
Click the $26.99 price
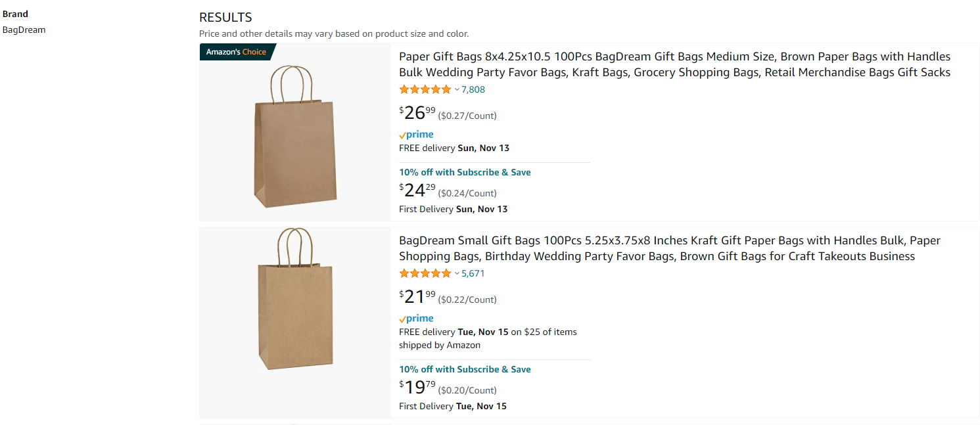pyautogui.click(x=417, y=113)
